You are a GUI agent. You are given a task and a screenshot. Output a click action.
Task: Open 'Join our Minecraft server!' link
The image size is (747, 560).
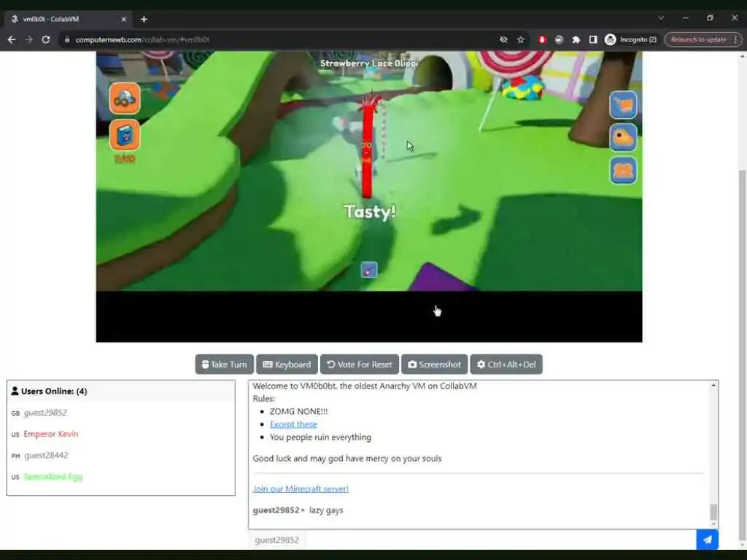click(301, 489)
